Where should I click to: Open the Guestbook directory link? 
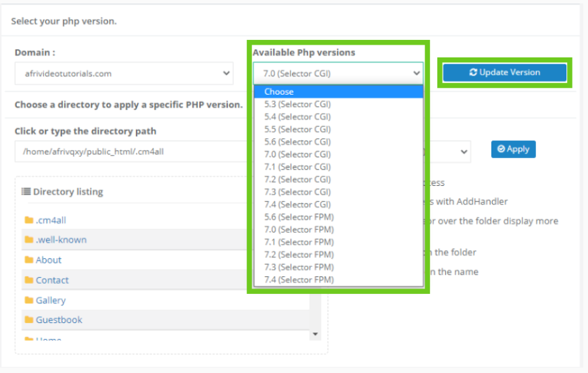coord(59,320)
